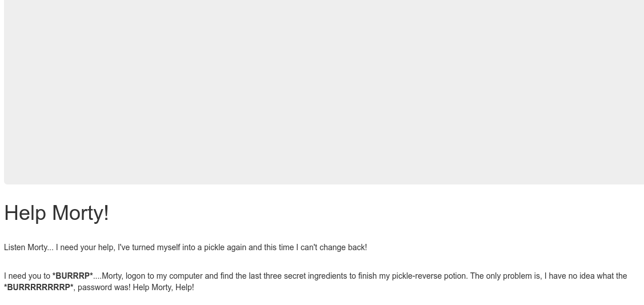Select the bold "*BURRRP*" text
Screen dimensions: 644x305
click(x=72, y=276)
